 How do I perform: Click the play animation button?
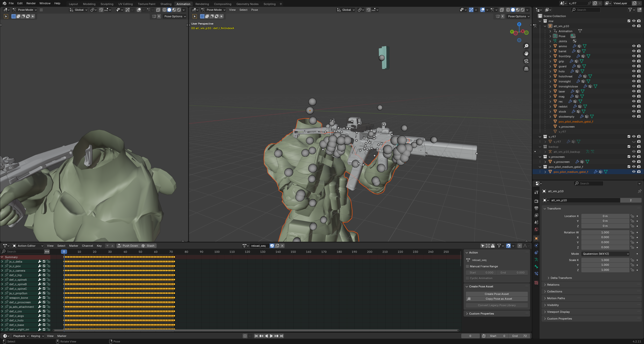pyautogui.click(x=271, y=336)
